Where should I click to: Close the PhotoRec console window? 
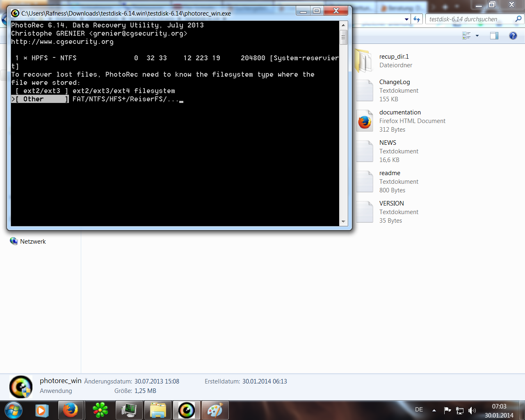pyautogui.click(x=336, y=11)
